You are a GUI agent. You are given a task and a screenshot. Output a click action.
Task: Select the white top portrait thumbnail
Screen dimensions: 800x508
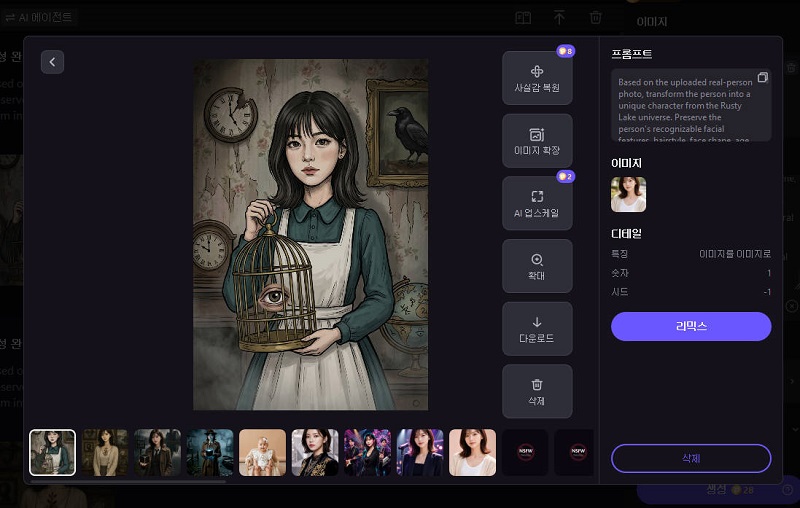pos(472,452)
